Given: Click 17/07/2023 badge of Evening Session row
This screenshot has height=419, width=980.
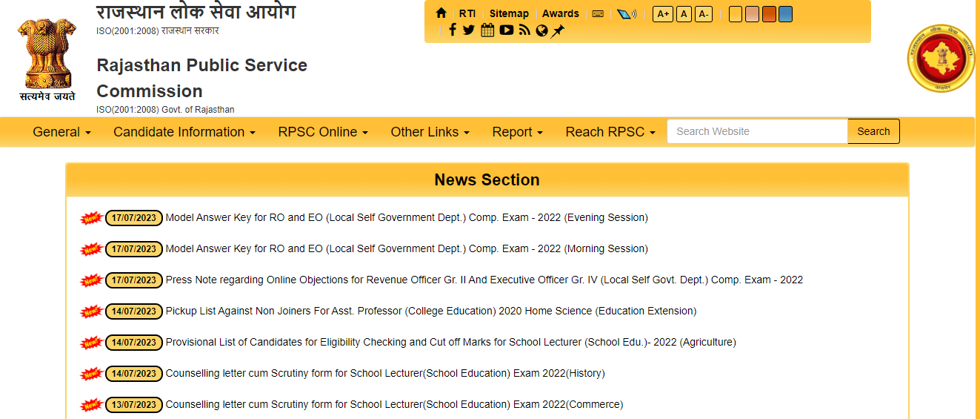Looking at the screenshot, I should [x=134, y=218].
